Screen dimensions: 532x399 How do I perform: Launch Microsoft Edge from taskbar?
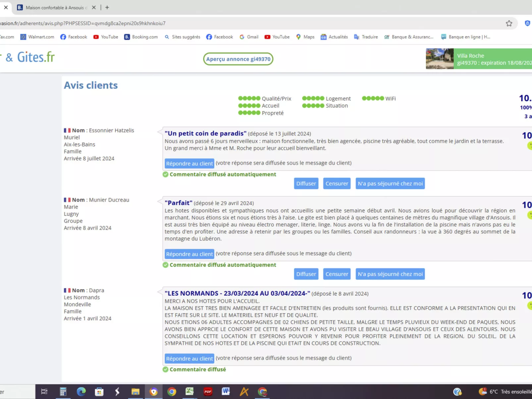81,392
